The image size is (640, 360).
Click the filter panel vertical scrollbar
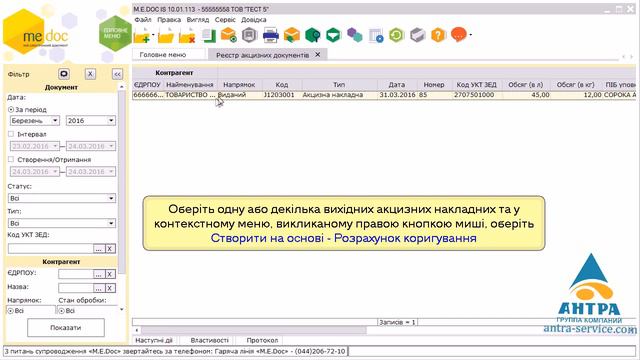pos(122,182)
